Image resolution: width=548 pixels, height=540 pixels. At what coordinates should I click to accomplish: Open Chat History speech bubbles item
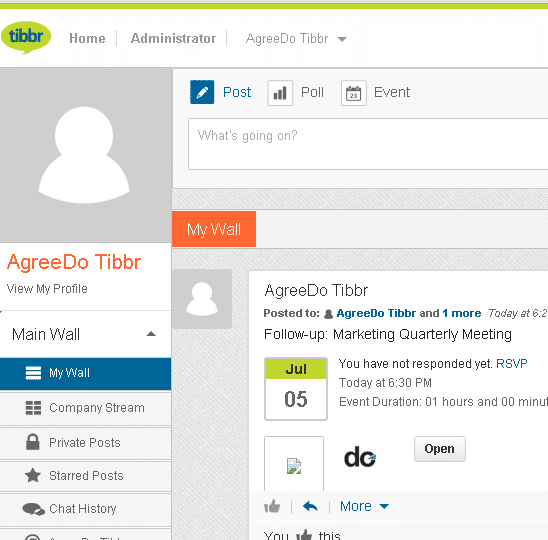(86, 509)
